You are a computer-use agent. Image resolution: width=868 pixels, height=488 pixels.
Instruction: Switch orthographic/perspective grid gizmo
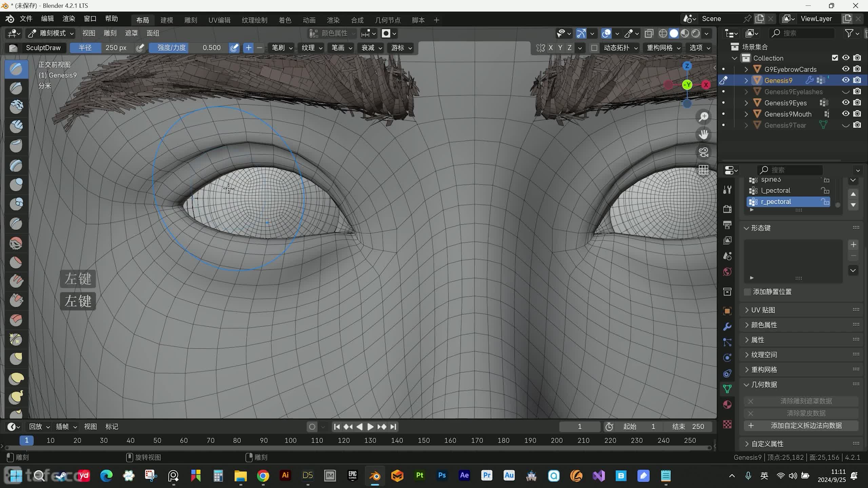click(704, 170)
